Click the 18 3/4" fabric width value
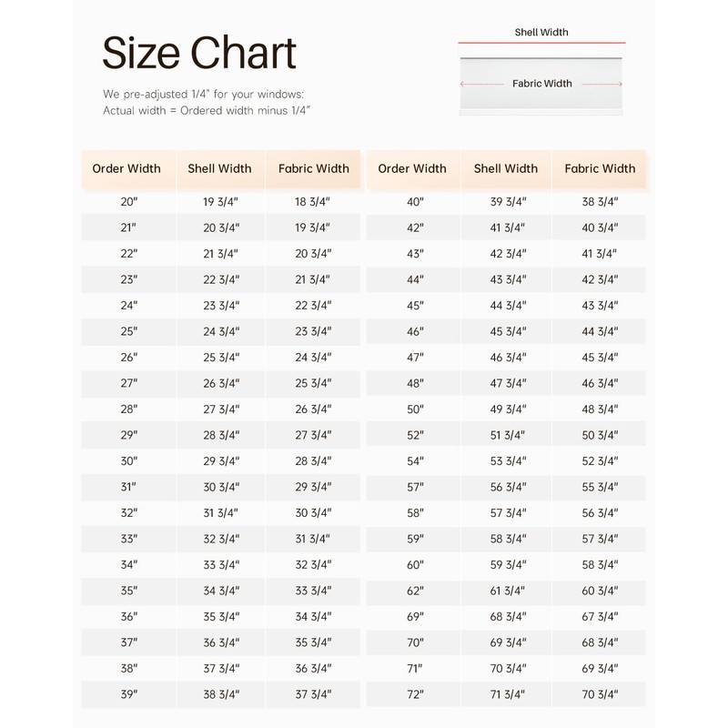 point(313,201)
